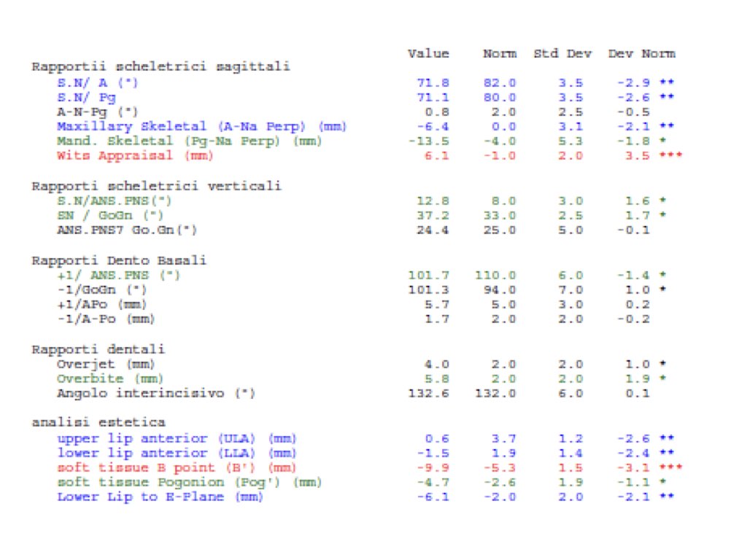This screenshot has width=747, height=560.
Task: Select the Rapportii scheletrici sagittali heading
Action: click(x=160, y=66)
